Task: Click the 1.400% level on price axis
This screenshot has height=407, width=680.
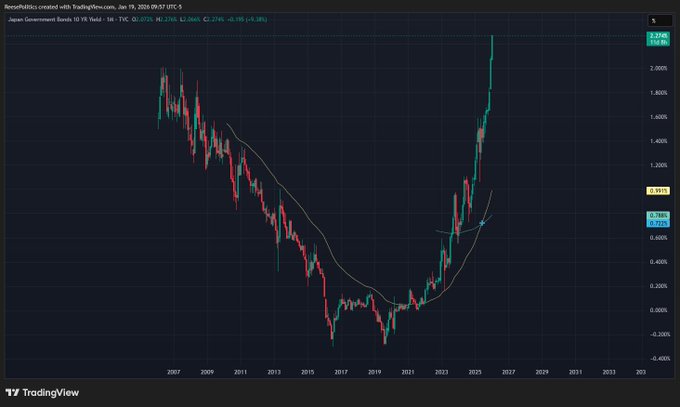Action: [x=658, y=141]
